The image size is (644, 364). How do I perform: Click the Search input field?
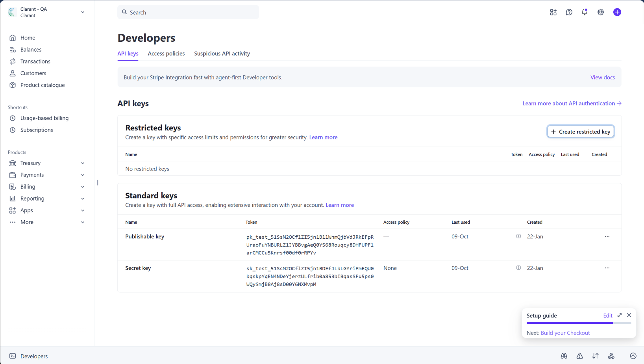188,12
